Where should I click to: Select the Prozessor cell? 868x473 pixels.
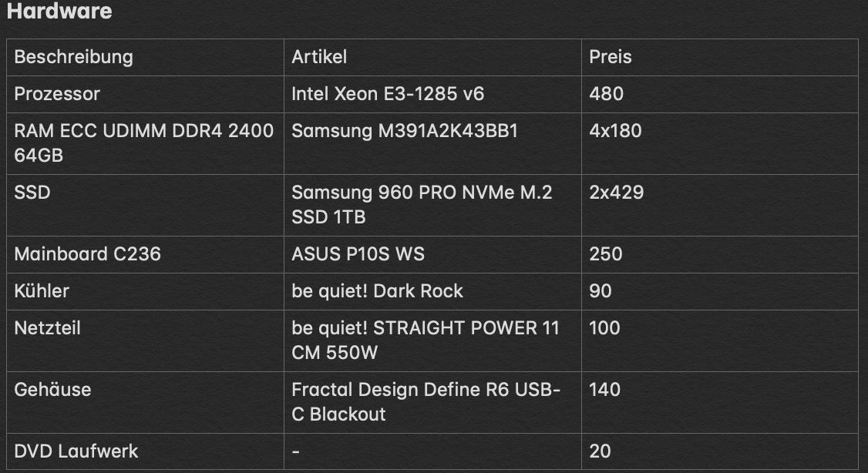pos(58,94)
